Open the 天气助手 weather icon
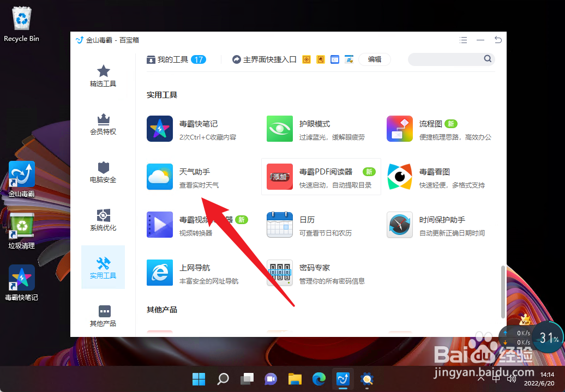The height and width of the screenshot is (392, 565). [160, 177]
